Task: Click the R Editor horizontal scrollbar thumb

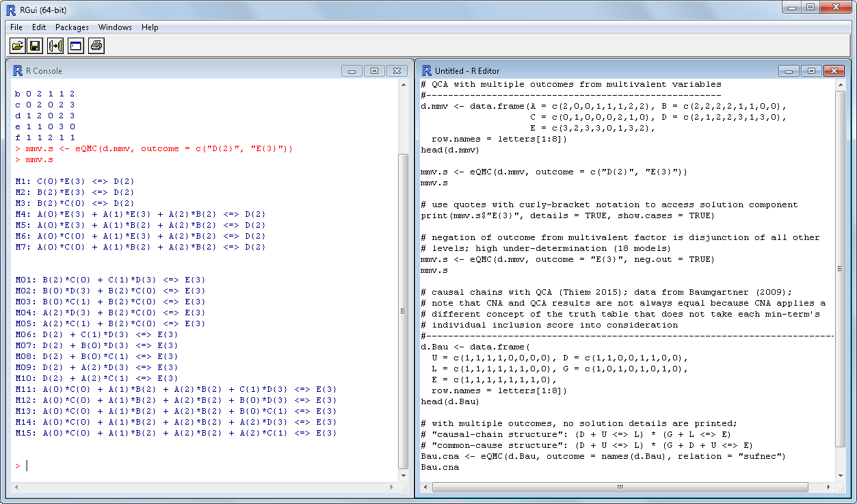Action: click(619, 488)
